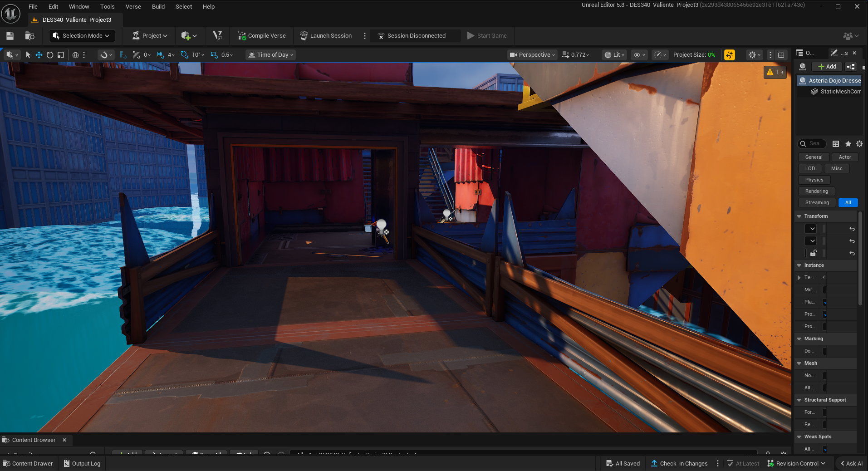
Task: Toggle world coordinate system globe icon
Action: (x=75, y=55)
